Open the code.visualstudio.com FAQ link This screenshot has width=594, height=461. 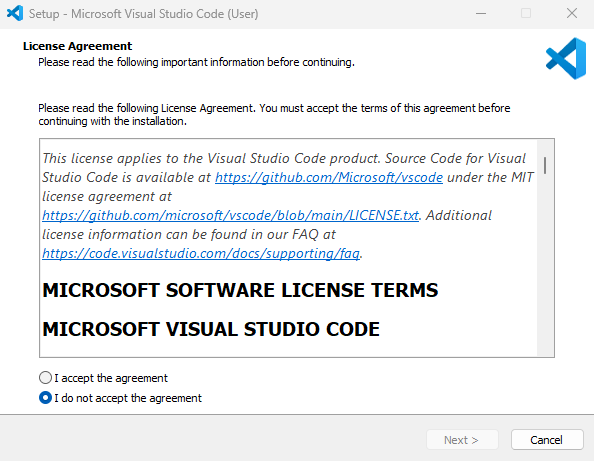click(x=201, y=253)
